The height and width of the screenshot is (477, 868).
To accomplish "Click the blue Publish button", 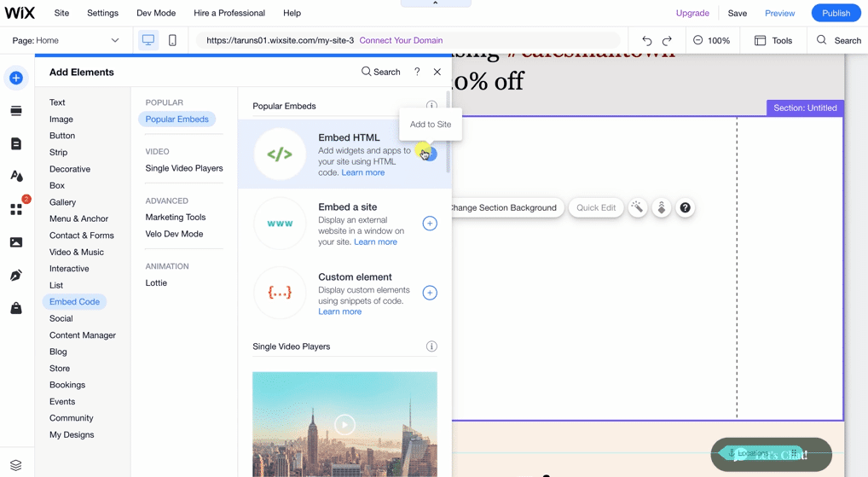I will [x=835, y=13].
